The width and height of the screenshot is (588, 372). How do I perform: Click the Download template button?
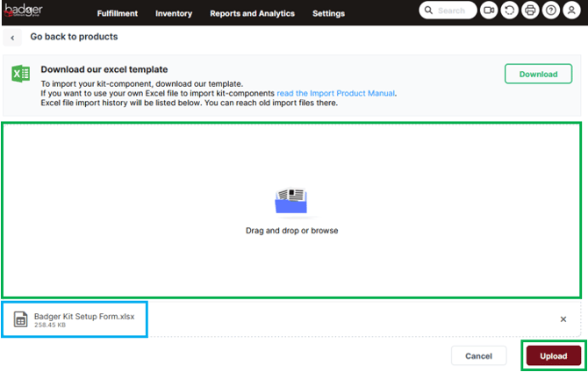(x=538, y=75)
